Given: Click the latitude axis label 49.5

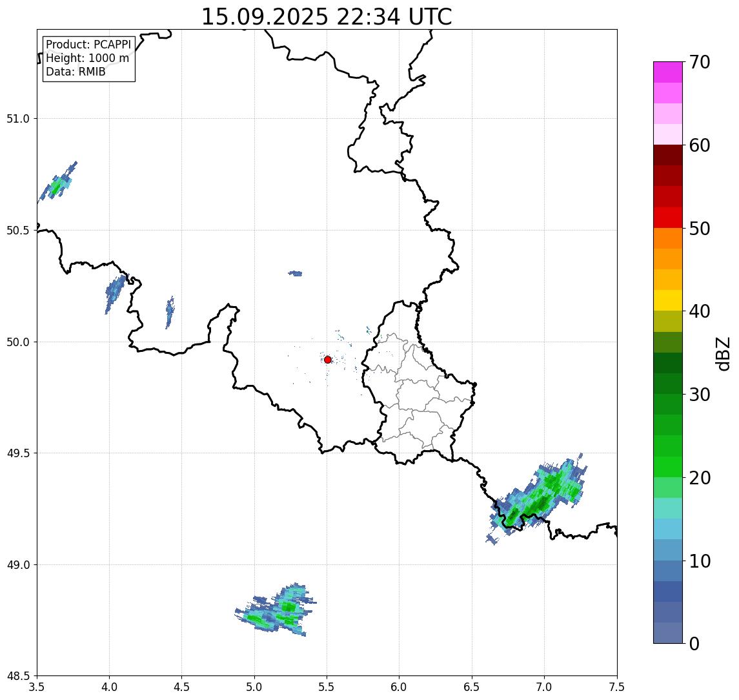Looking at the screenshot, I should 18,453.
